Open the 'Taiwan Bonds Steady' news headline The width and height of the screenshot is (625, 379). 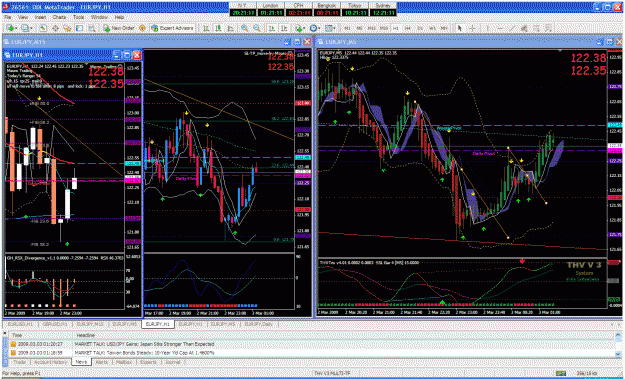click(144, 352)
